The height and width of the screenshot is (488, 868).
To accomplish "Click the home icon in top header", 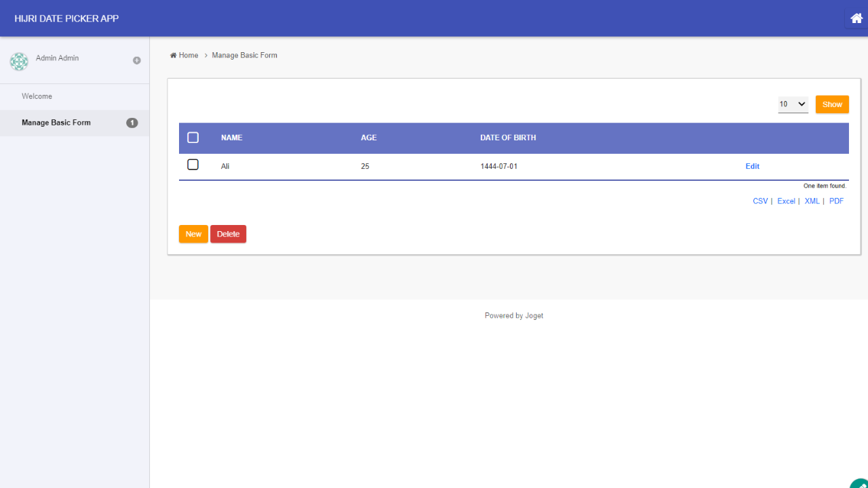I will click(856, 18).
